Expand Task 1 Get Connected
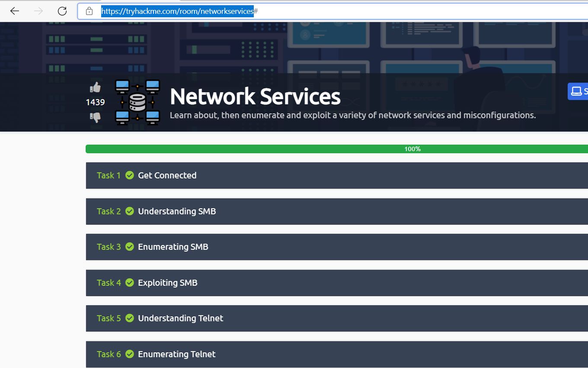Screen dimensions: 588x368 [x=337, y=175]
